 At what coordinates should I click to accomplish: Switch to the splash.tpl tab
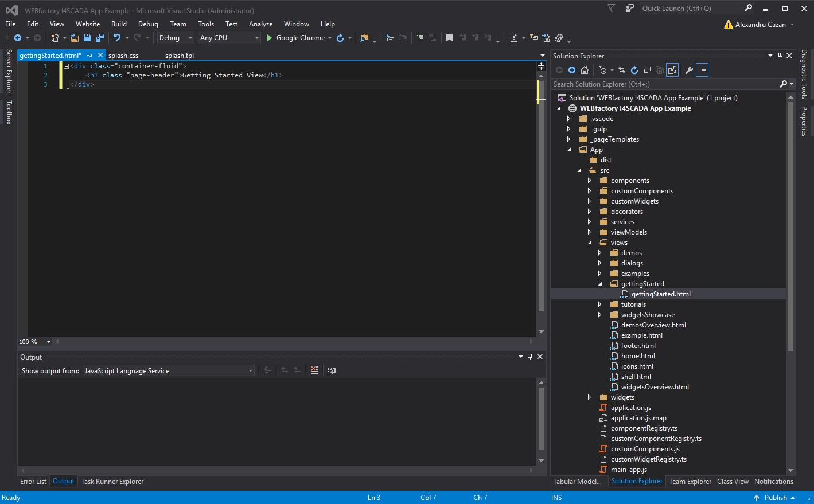point(180,56)
